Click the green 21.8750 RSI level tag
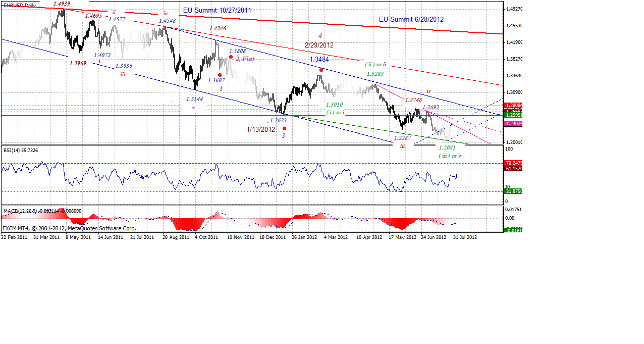This screenshot has height=344, width=644. [514, 191]
